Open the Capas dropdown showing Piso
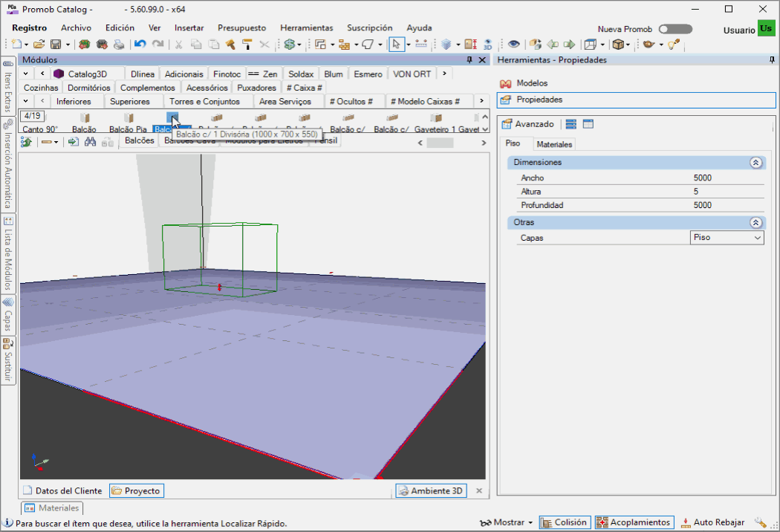780x532 pixels. pyautogui.click(x=727, y=237)
